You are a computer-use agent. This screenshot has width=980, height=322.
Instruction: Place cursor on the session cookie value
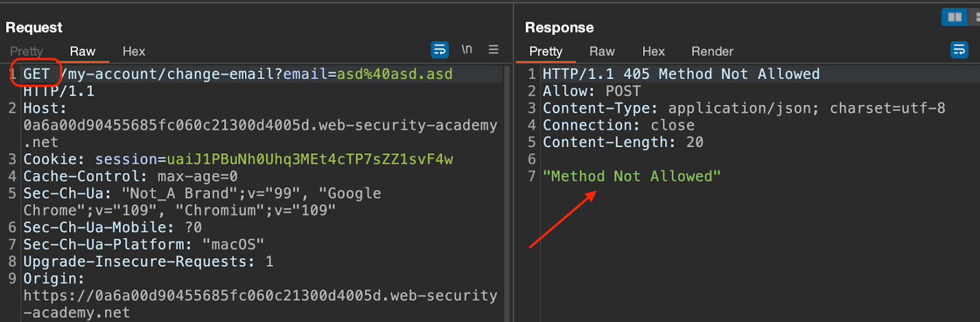coord(309,159)
